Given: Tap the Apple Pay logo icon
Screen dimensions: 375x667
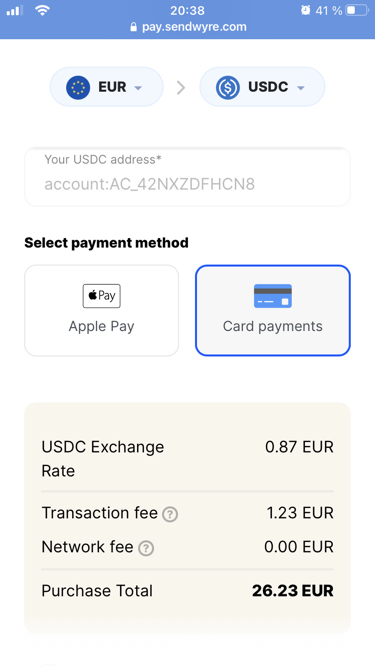Looking at the screenshot, I should click(x=102, y=296).
